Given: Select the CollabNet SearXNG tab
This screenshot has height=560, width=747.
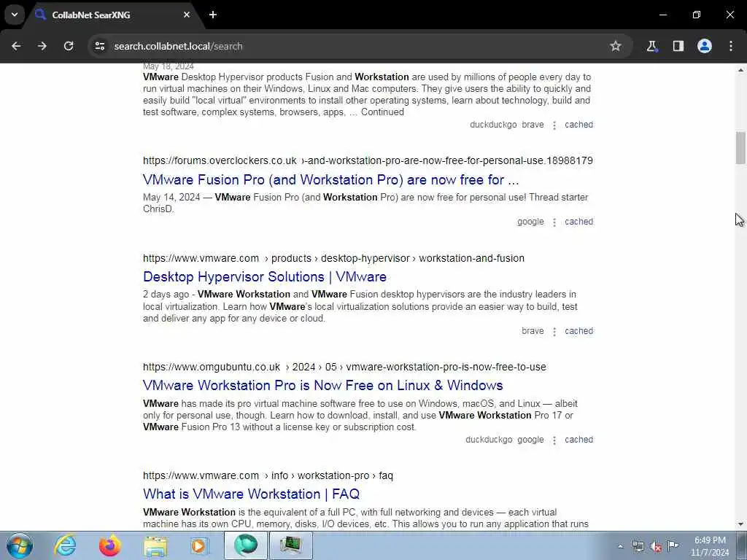Looking at the screenshot, I should click(x=112, y=15).
